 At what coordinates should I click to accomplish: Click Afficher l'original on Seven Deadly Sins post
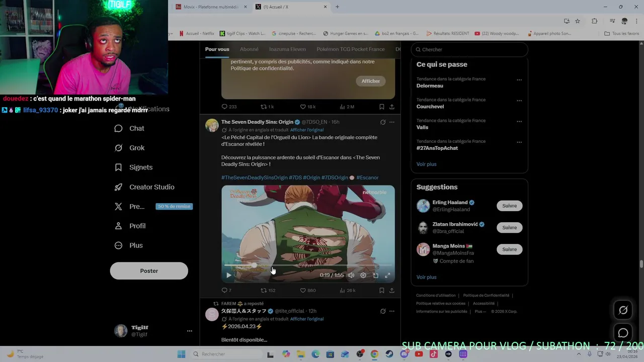[307, 130]
